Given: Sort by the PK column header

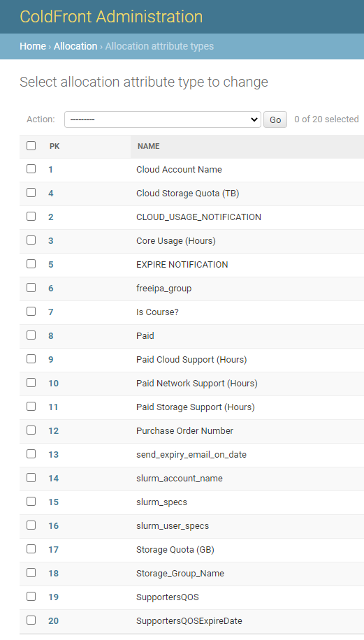Looking at the screenshot, I should pyautogui.click(x=54, y=146).
